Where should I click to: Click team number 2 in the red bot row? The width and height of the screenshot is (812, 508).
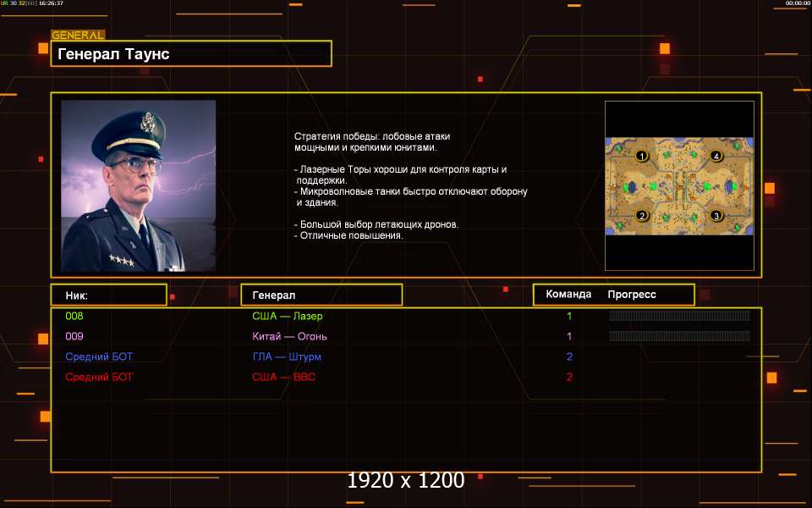[x=569, y=377]
